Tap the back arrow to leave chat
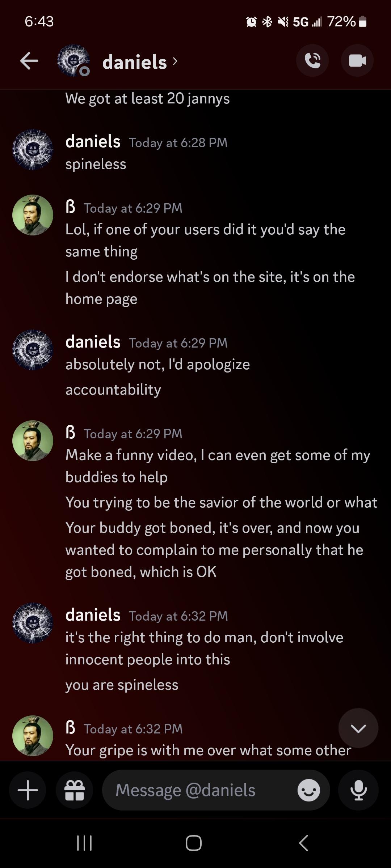Viewport: 391px width, 868px height. pos(29,61)
